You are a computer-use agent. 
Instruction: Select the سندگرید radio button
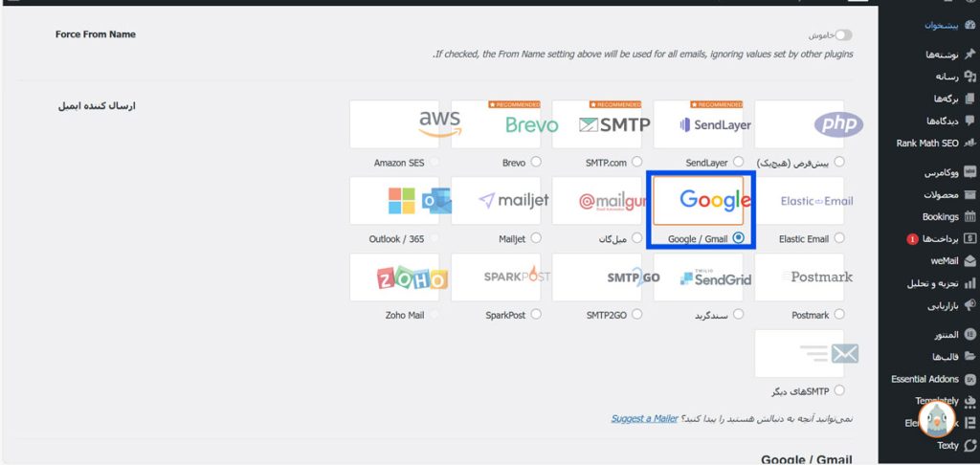(738, 314)
